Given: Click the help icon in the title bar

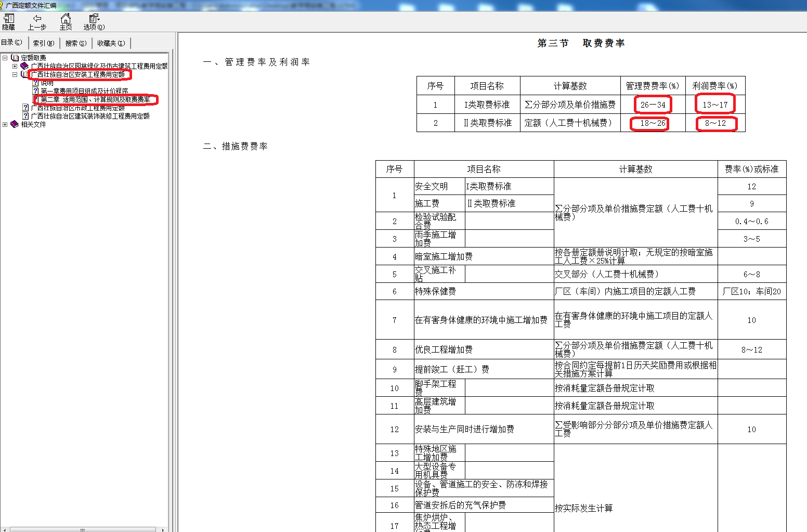Looking at the screenshot, I should click(2, 5).
